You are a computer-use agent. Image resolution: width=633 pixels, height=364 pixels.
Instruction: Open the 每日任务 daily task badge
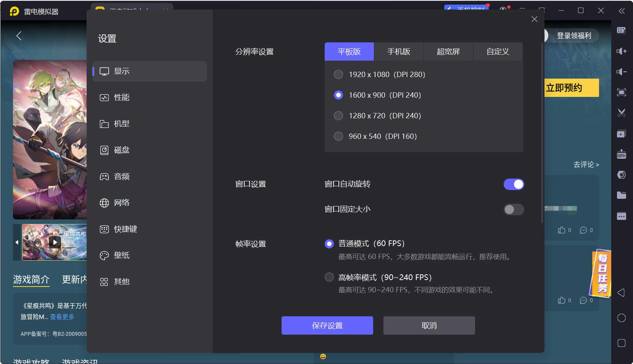[x=601, y=273]
